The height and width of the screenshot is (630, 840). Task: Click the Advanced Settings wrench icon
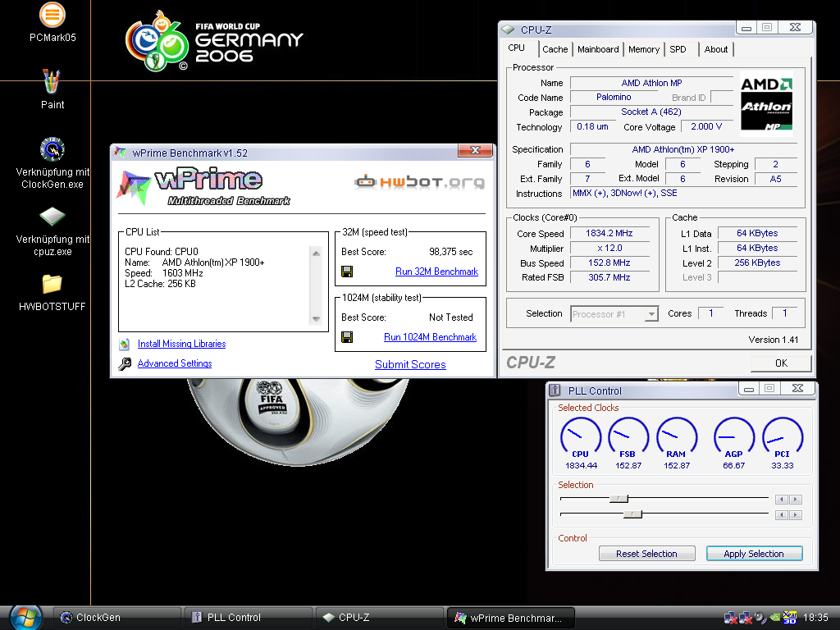[x=125, y=363]
